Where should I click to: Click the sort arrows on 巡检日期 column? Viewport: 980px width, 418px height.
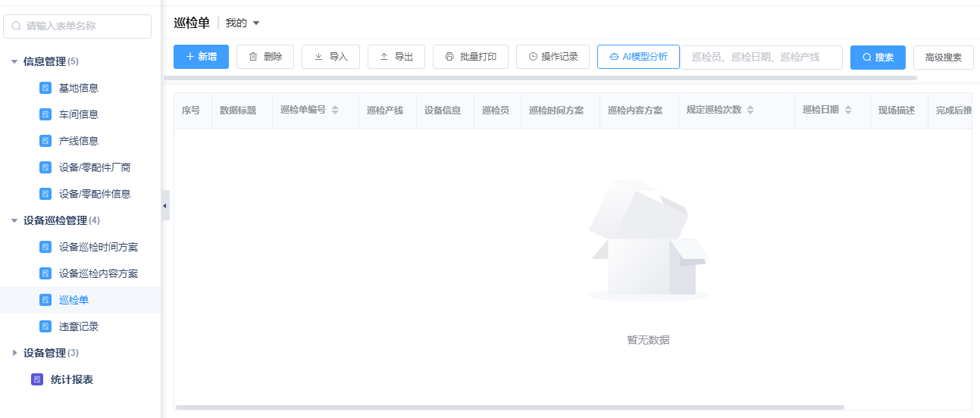pos(848,110)
